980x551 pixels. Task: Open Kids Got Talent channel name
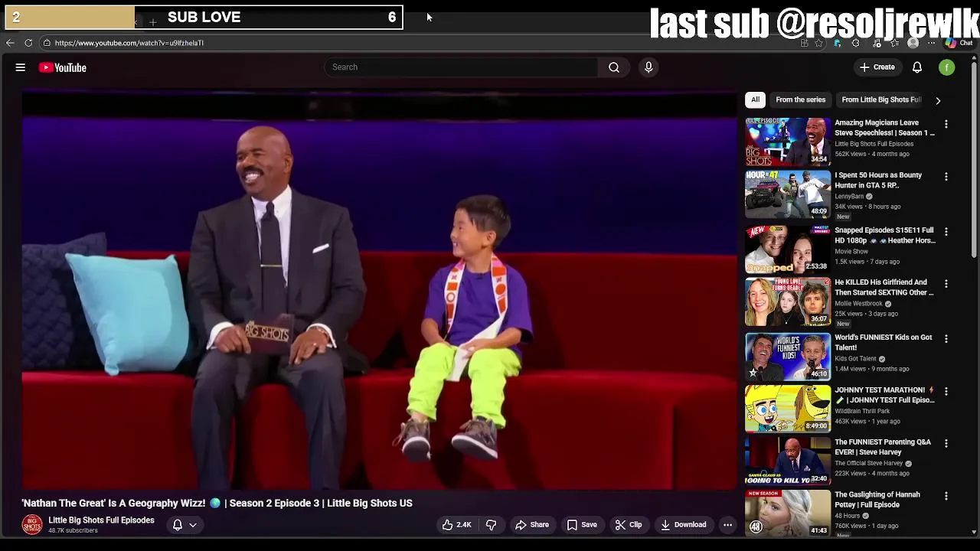coord(855,359)
